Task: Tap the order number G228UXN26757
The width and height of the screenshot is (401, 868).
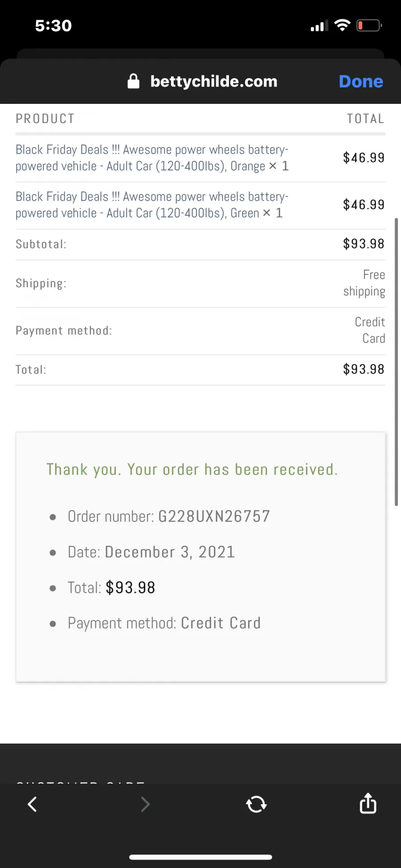Action: [x=214, y=516]
